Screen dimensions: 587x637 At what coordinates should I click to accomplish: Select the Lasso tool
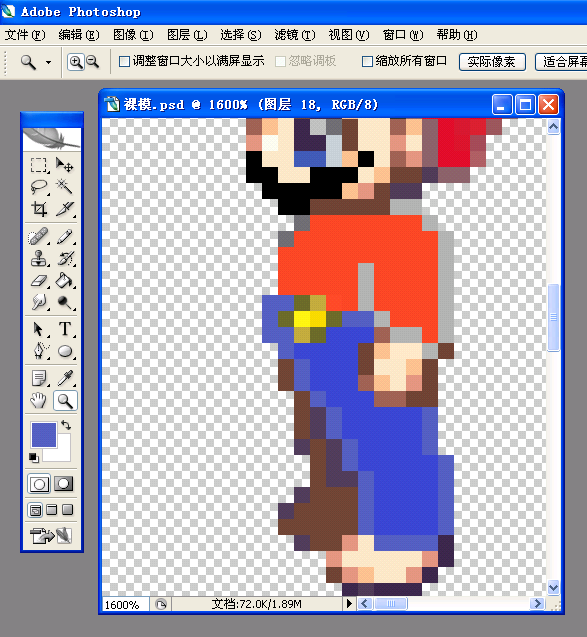39,187
